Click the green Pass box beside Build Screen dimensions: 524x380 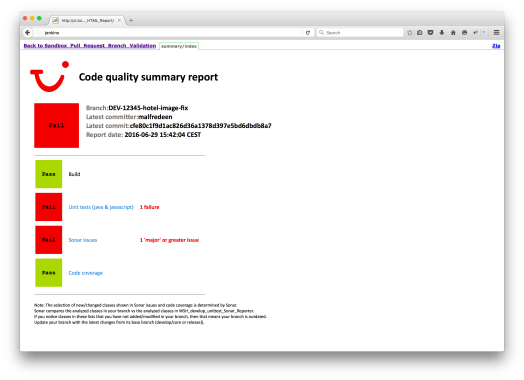pos(48,174)
